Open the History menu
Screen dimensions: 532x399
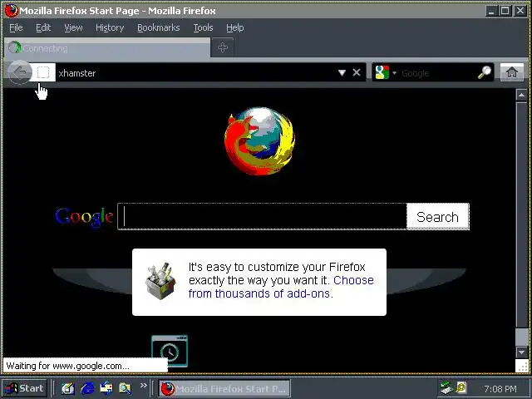tap(110, 27)
